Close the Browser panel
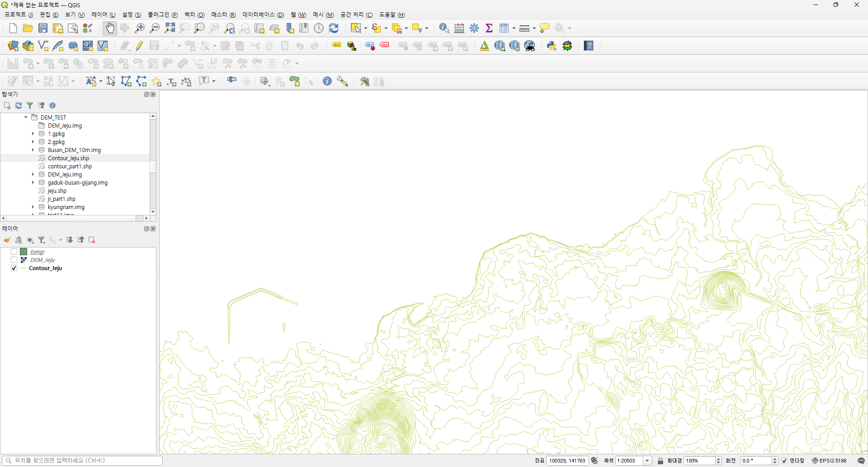The image size is (868, 467). click(153, 95)
